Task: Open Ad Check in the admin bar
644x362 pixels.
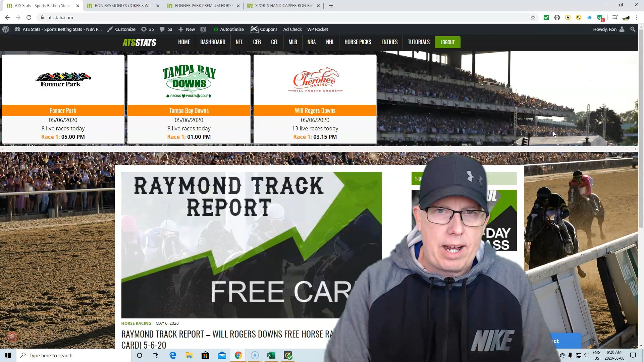Action: tap(292, 29)
